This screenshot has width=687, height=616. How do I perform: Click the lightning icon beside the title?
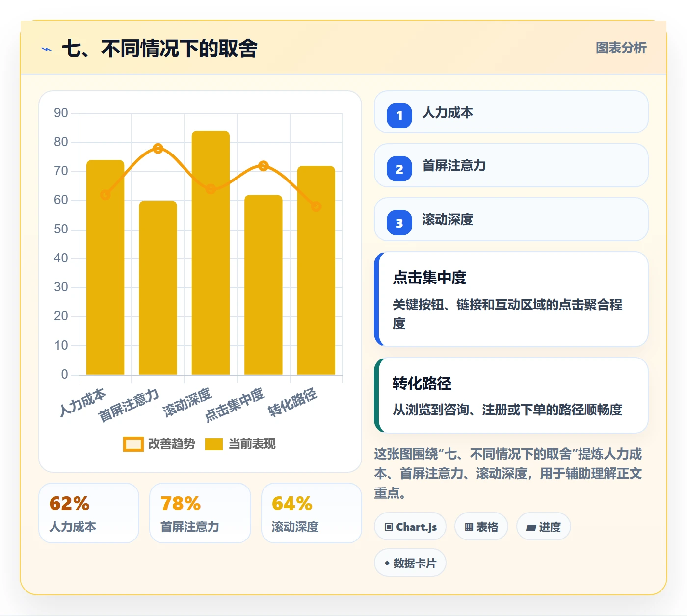pyautogui.click(x=47, y=49)
